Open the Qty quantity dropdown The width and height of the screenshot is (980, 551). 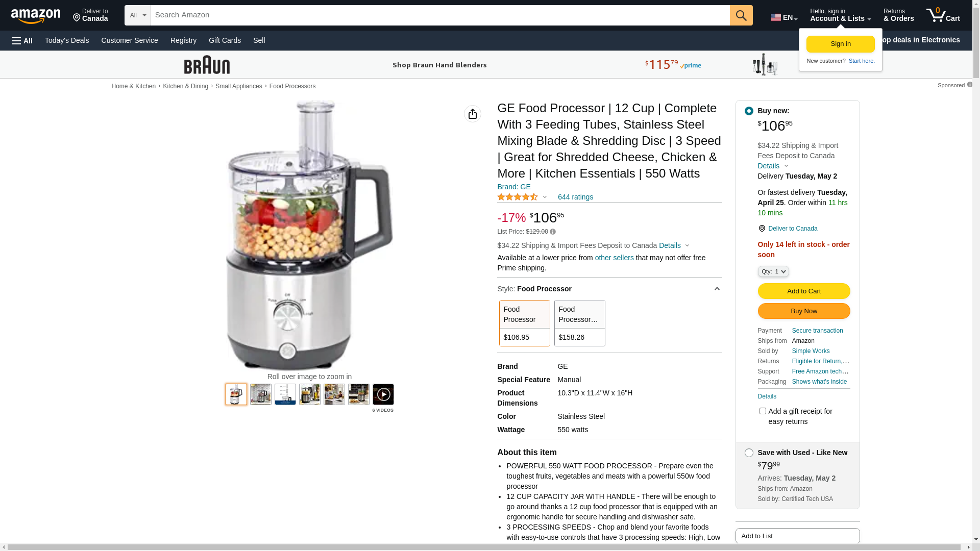click(773, 271)
